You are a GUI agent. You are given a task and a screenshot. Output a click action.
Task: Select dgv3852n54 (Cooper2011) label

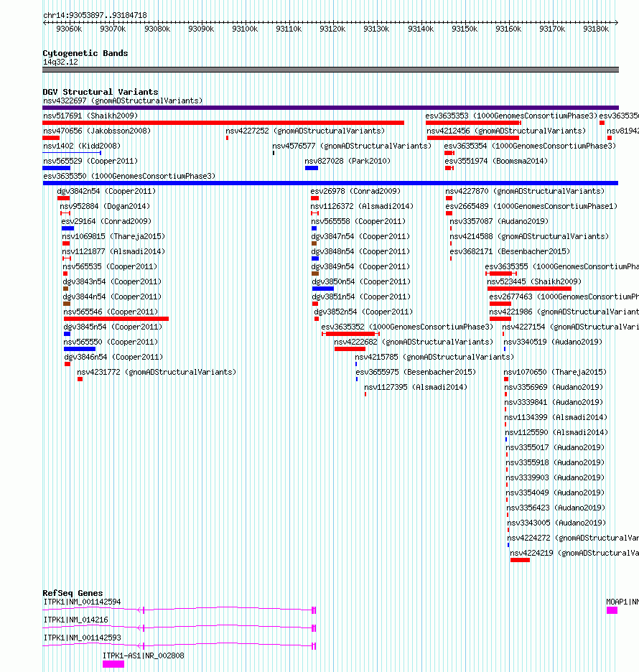tap(363, 312)
